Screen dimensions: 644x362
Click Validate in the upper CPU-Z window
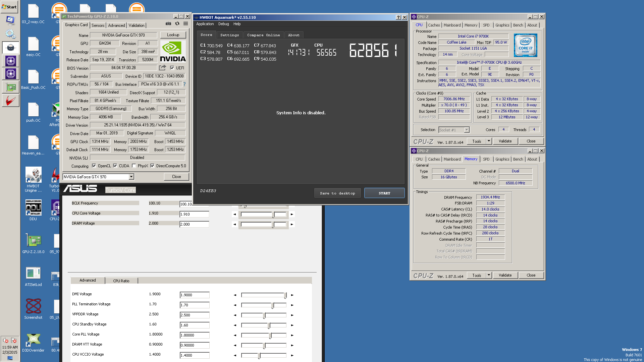pyautogui.click(x=505, y=141)
